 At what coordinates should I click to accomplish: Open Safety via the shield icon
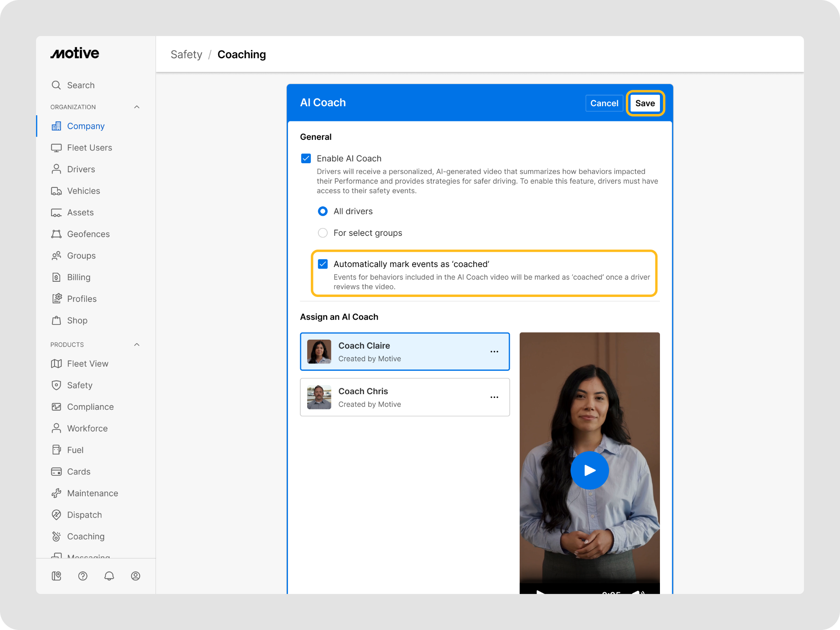pyautogui.click(x=56, y=385)
